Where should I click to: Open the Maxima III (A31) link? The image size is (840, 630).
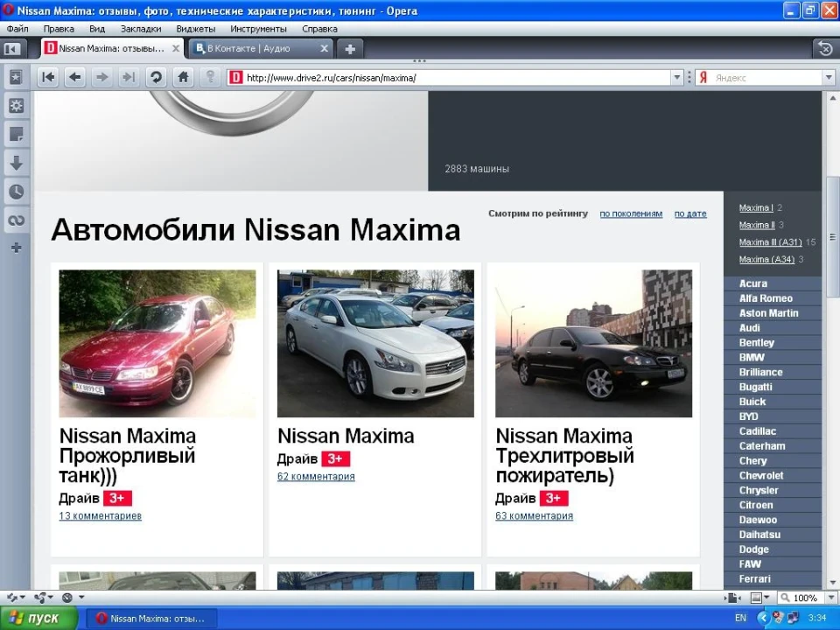click(770, 242)
